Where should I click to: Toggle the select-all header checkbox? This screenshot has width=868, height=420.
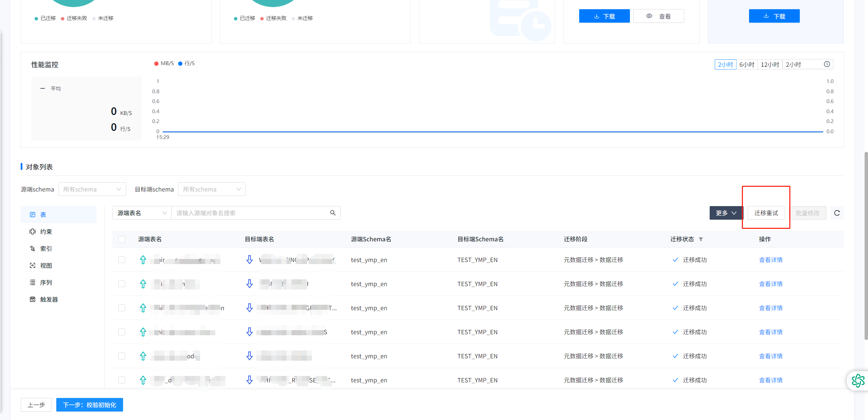click(x=122, y=239)
